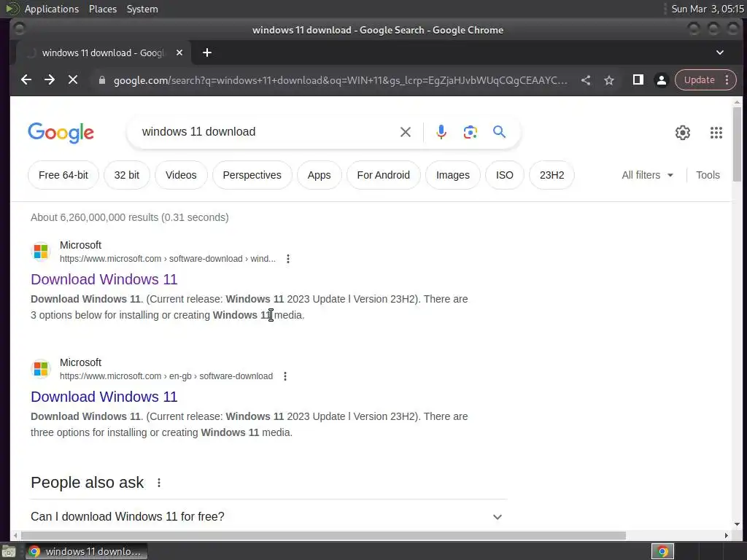Click the People also ask heading
The width and height of the screenshot is (747, 560).
click(88, 483)
